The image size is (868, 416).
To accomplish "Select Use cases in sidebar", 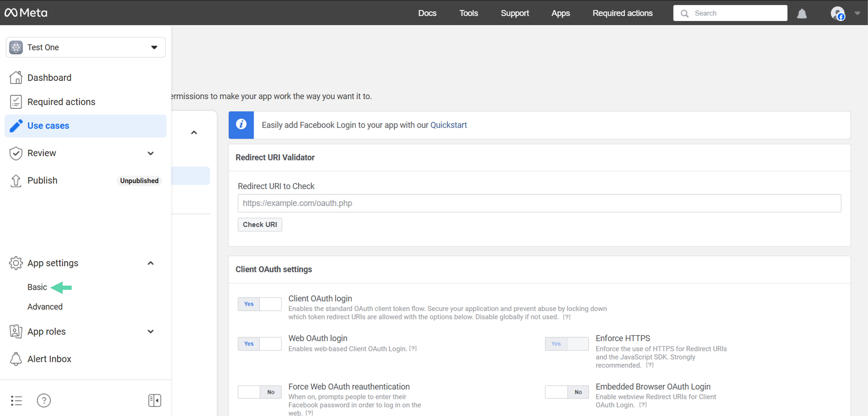I will pos(86,126).
